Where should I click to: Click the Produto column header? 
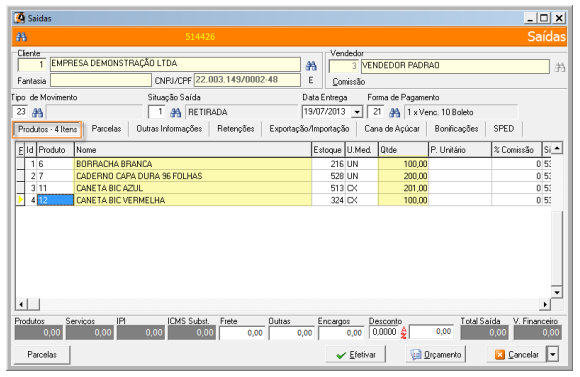pos(55,150)
